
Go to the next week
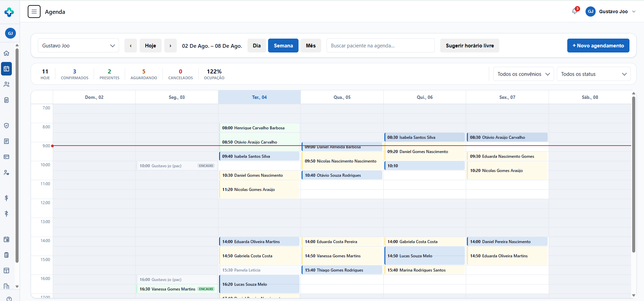pos(170,46)
